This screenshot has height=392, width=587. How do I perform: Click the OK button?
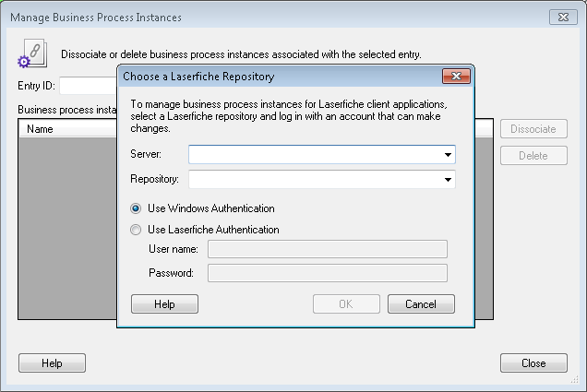point(346,303)
